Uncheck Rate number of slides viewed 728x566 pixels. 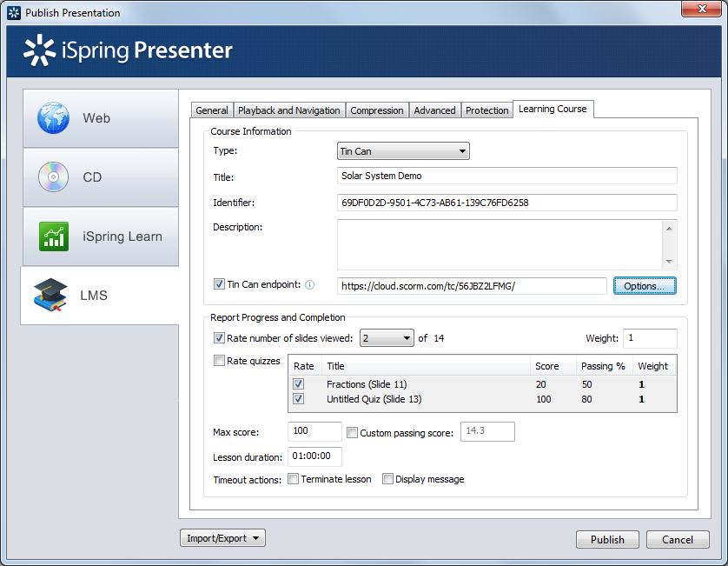[x=219, y=338]
